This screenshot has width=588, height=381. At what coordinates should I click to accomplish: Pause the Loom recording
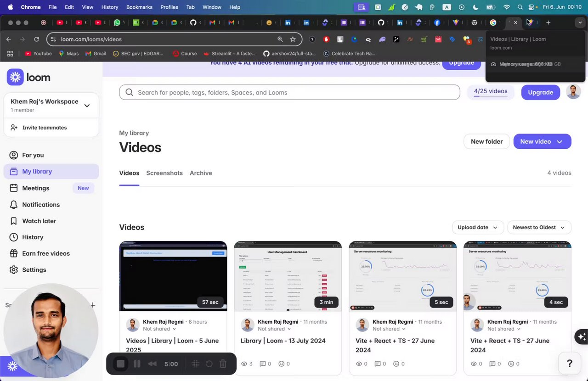136,364
